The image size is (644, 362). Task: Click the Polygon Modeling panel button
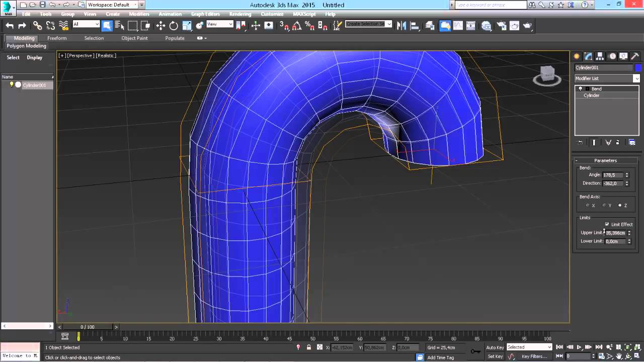pos(26,46)
